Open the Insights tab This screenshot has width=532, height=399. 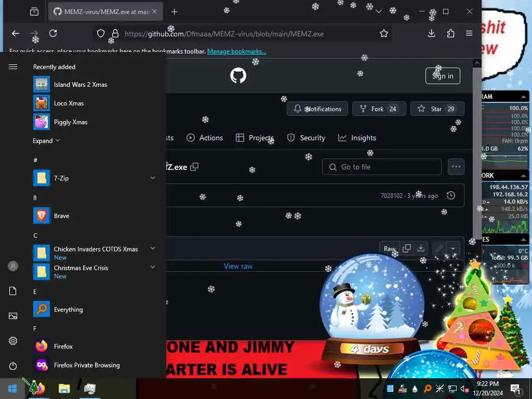[x=357, y=138]
